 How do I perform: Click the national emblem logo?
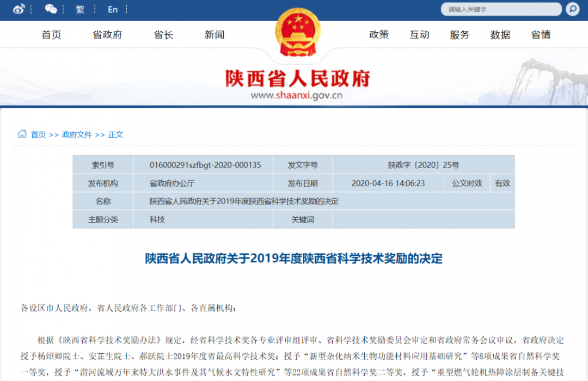(x=298, y=33)
